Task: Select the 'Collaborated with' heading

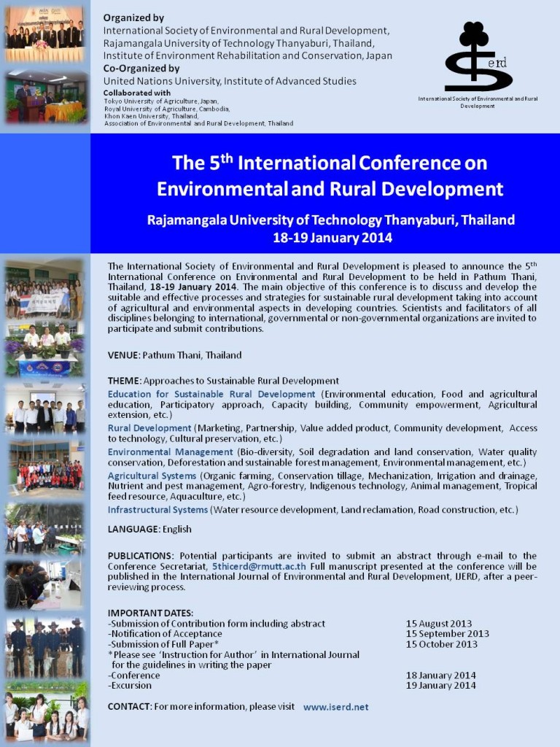Action: [x=136, y=93]
